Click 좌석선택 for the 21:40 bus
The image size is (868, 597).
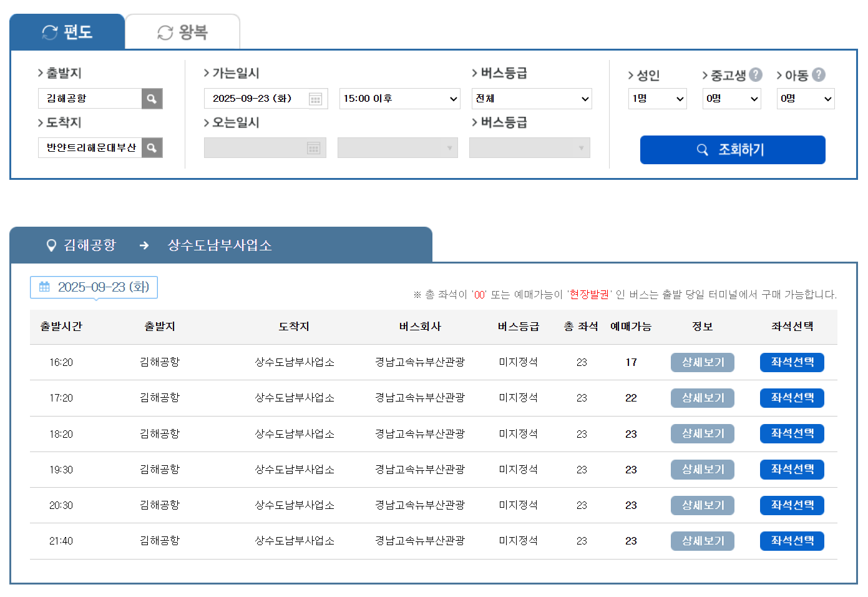(x=792, y=541)
